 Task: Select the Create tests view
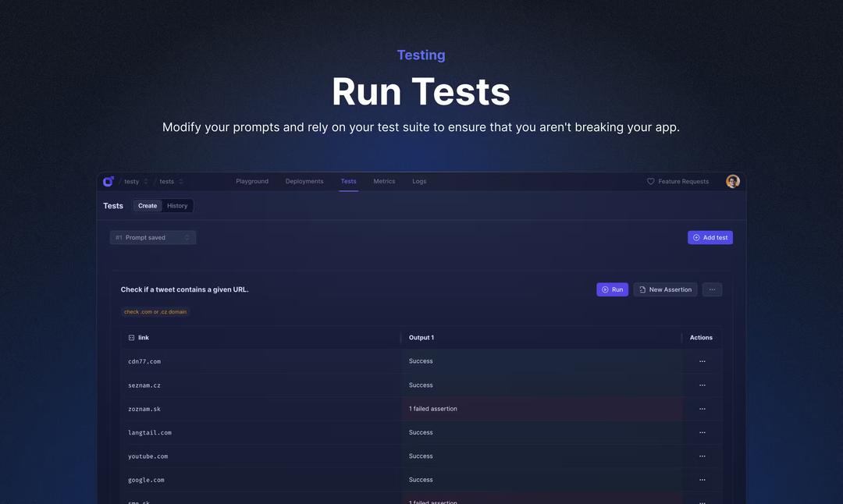(x=148, y=206)
